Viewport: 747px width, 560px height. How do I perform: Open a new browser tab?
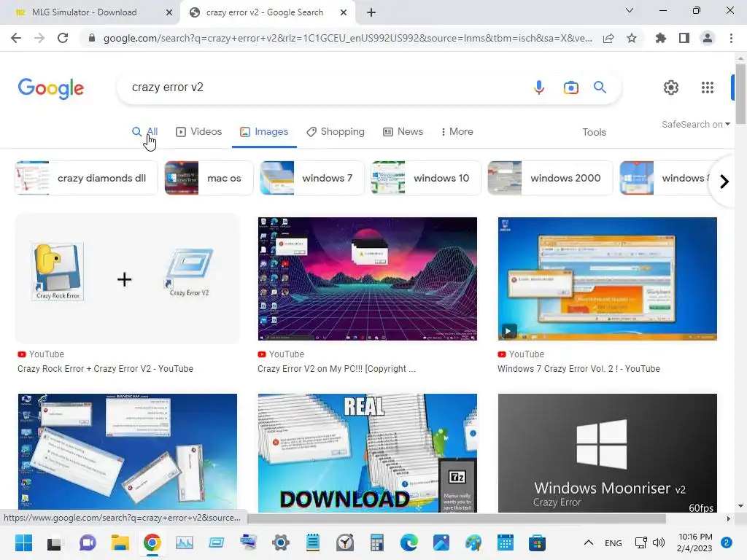(371, 12)
